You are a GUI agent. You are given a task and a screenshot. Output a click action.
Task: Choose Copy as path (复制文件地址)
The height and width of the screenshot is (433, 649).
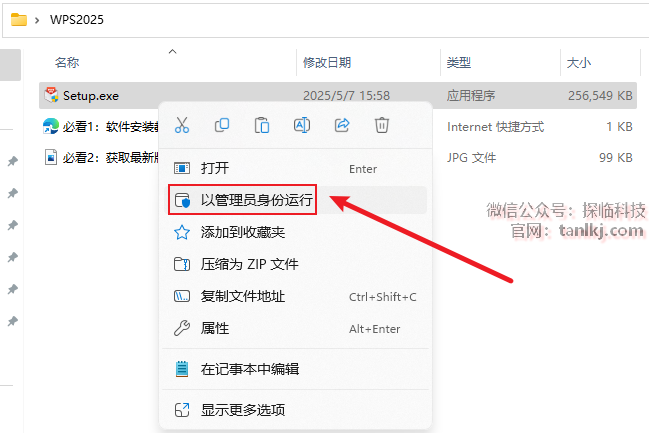pos(295,296)
